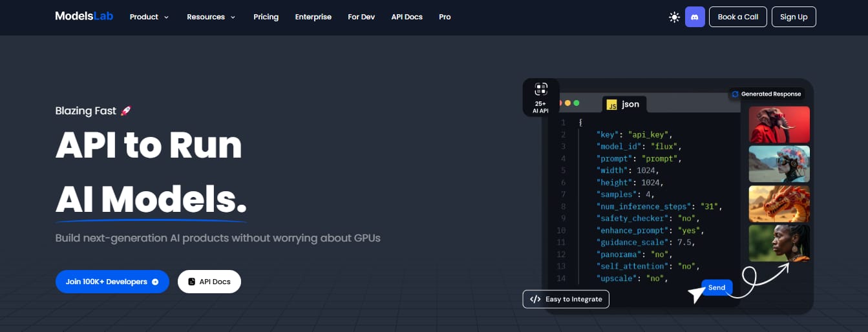Click the Book a Call button
The image size is (868, 332).
point(738,17)
